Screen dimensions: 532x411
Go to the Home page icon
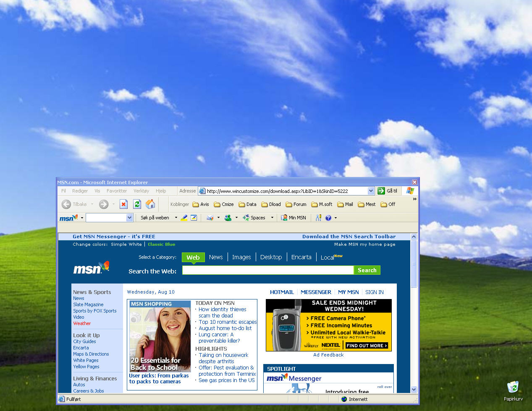150,204
